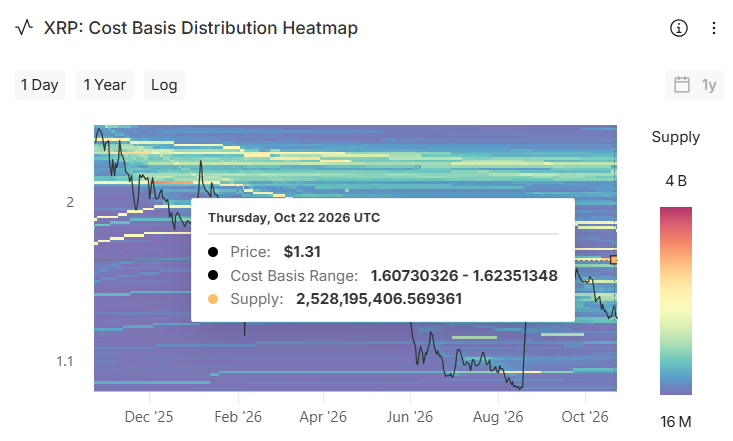
Task: Click the Aug '26 x-axis label
Action: click(498, 417)
